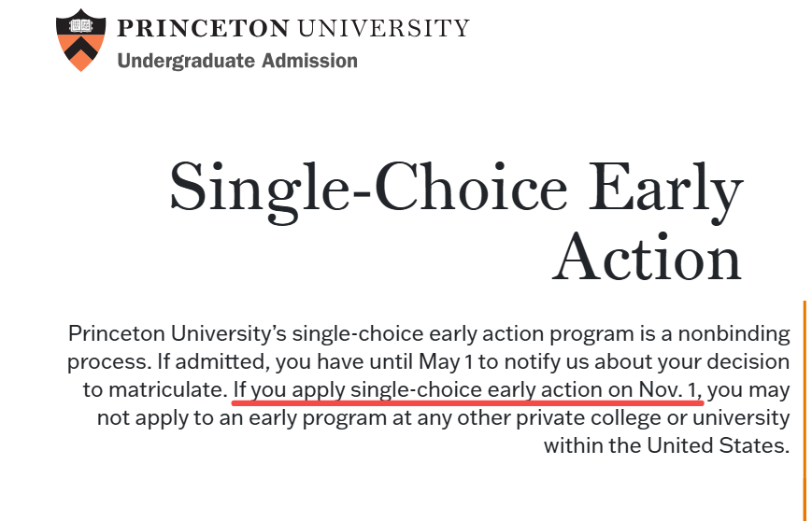Click the words United States
The height and width of the screenshot is (521, 812).
click(718, 445)
